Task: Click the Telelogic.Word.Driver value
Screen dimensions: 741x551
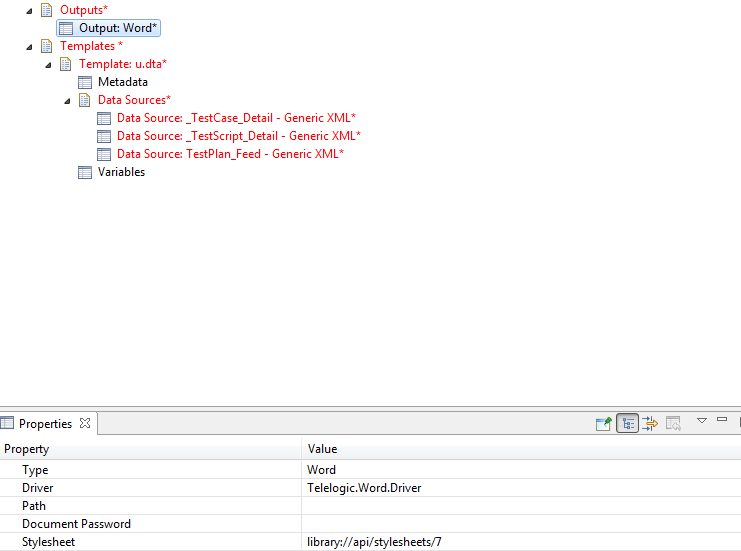Action: 364,488
